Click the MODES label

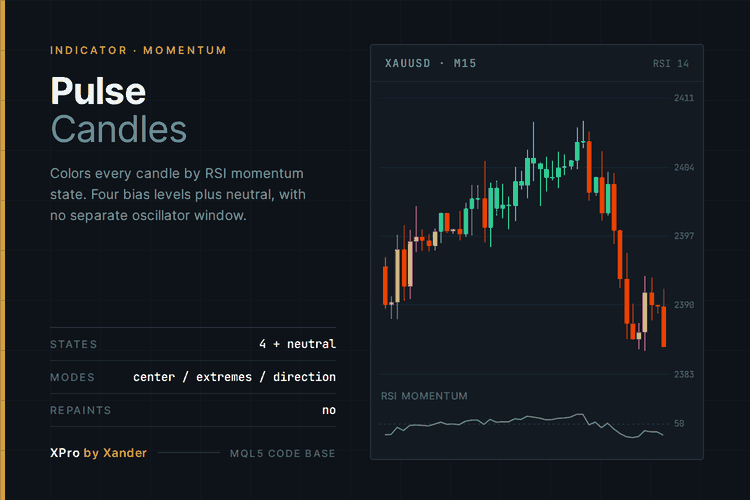point(72,377)
